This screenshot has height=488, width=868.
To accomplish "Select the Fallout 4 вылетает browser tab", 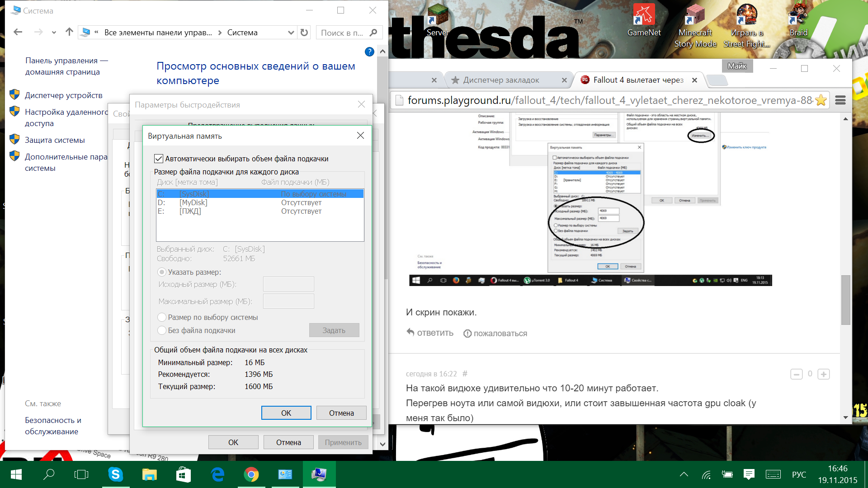I will coord(637,80).
